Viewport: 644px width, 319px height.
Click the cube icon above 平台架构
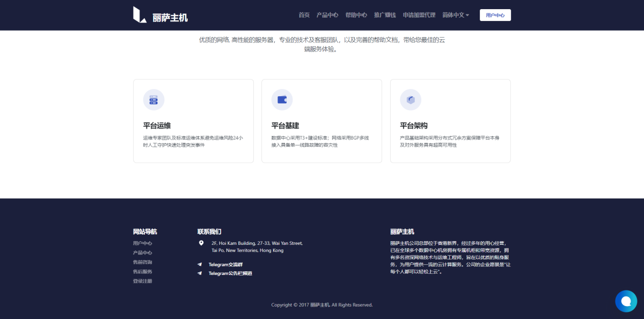pos(411,100)
